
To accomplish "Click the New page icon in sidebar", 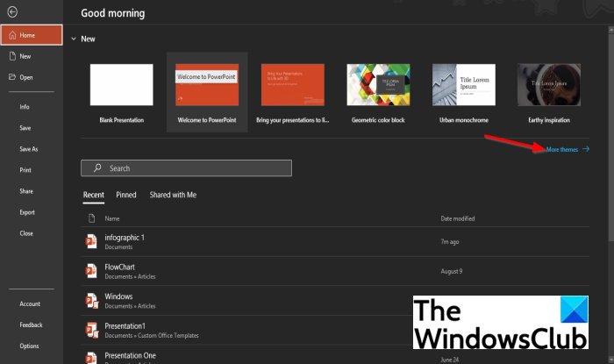I will coord(12,56).
